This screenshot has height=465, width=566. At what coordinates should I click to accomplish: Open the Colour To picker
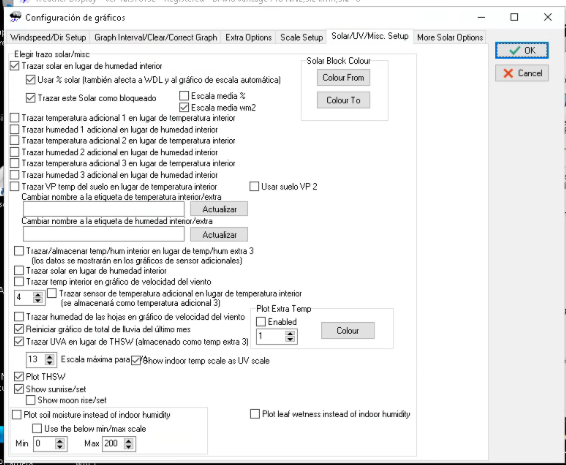click(343, 100)
